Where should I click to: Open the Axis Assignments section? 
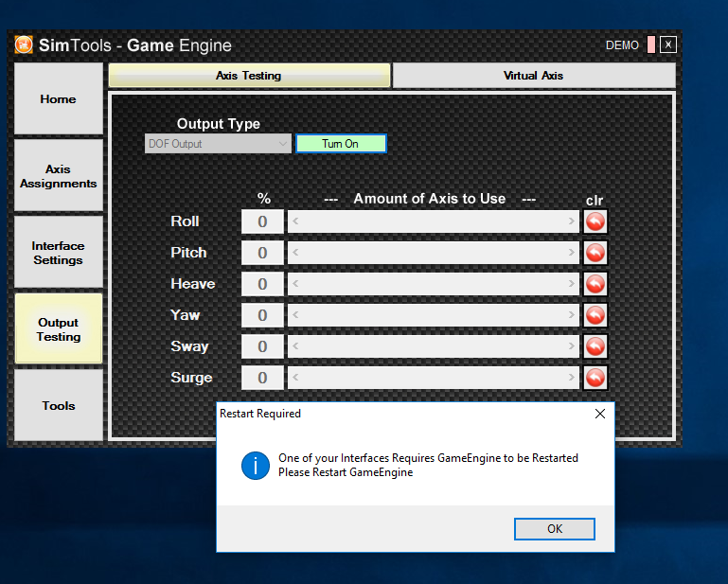(x=59, y=176)
